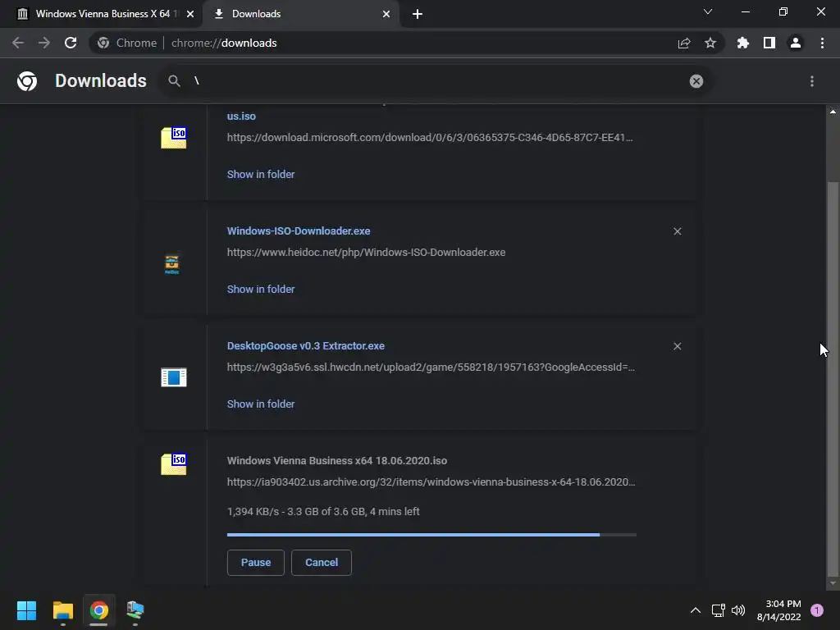Open Windows-ISO-Downloader.exe file link
840x630 pixels.
299,231
